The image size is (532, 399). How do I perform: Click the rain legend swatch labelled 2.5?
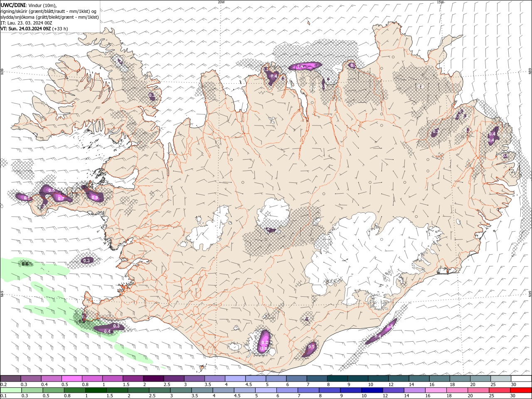[x=159, y=390]
